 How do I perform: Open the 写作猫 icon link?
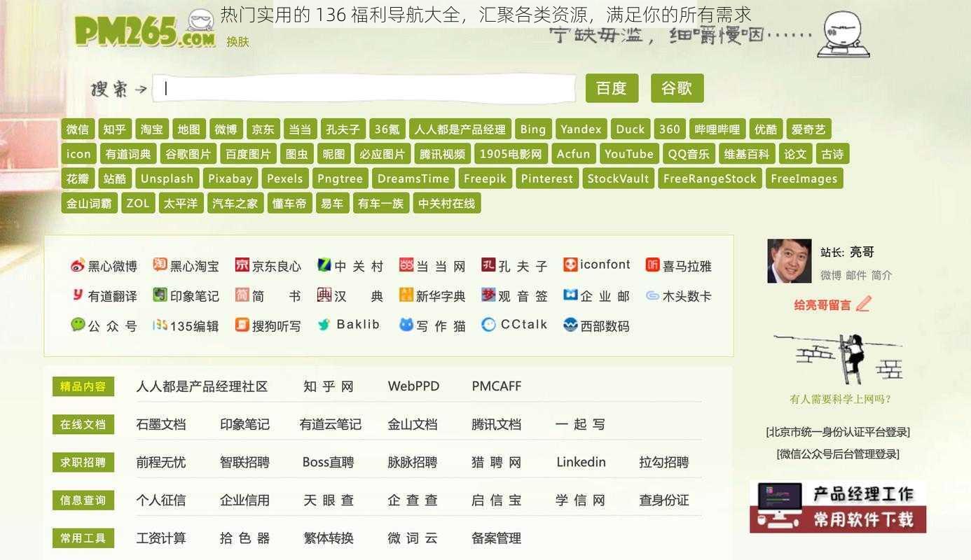432,325
